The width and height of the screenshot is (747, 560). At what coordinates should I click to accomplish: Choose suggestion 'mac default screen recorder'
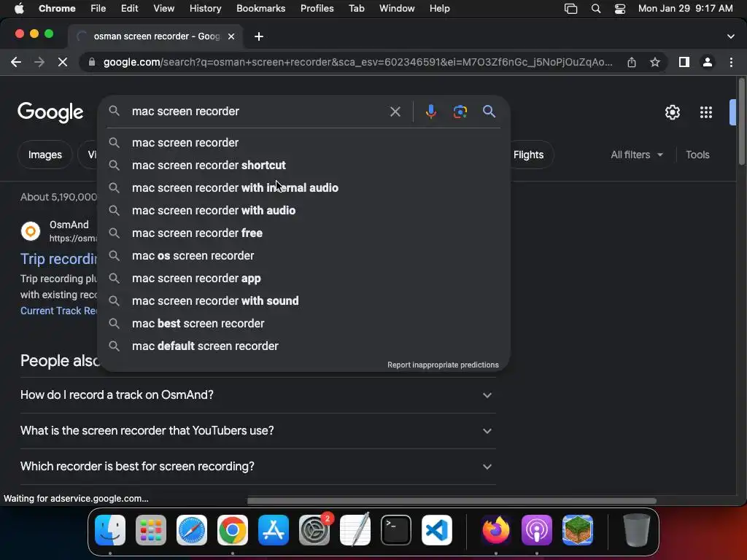(x=304, y=346)
